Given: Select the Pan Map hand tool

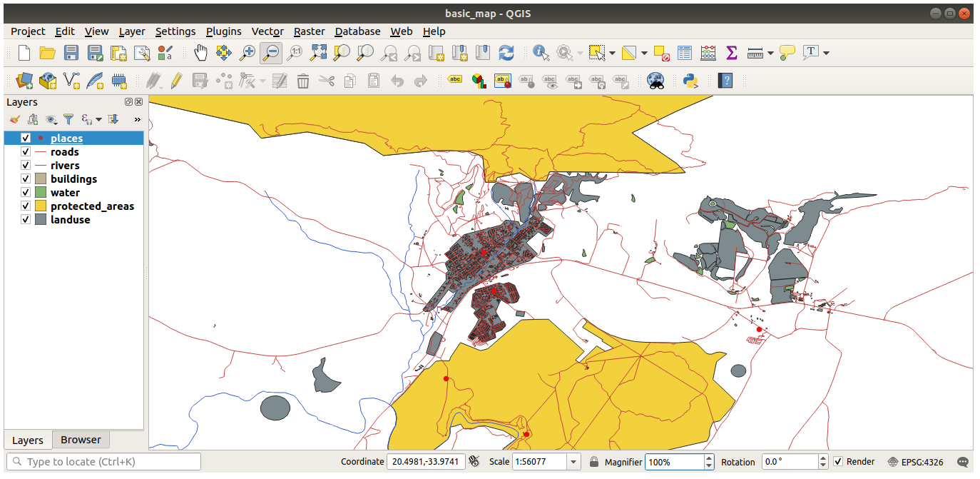Looking at the screenshot, I should pos(200,53).
